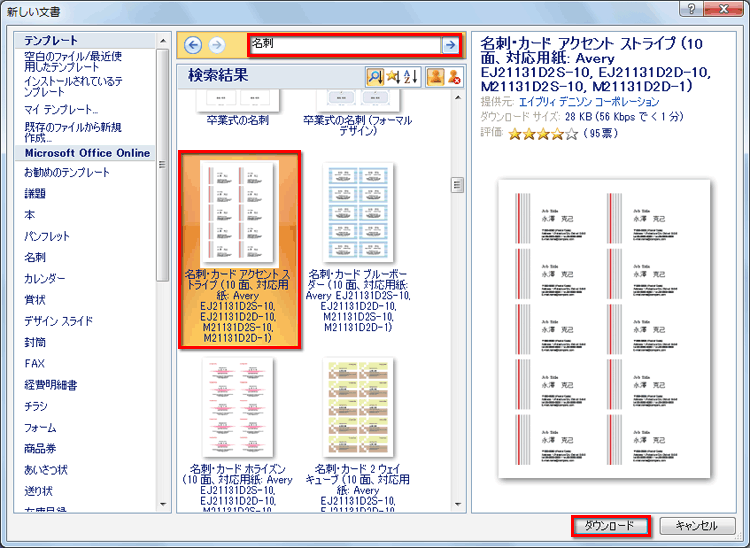Click sidebar scrollbar up arrow

163,41
